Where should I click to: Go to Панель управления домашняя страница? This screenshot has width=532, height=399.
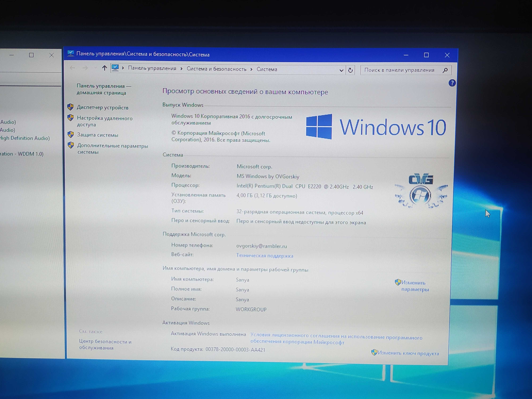click(104, 89)
